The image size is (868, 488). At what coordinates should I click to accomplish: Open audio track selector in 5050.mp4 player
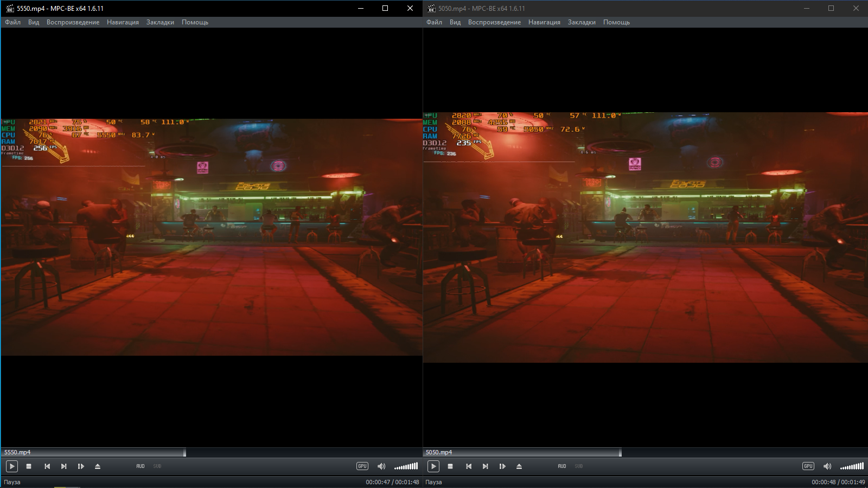(562, 466)
